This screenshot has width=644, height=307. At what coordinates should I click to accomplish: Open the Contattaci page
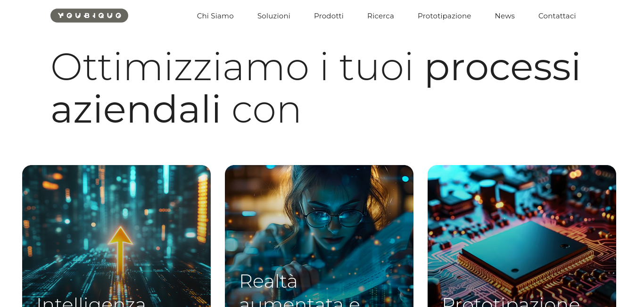[x=557, y=16]
